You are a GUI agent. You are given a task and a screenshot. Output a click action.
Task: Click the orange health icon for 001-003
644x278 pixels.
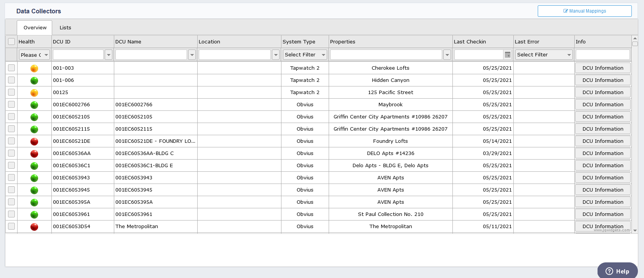pos(34,69)
